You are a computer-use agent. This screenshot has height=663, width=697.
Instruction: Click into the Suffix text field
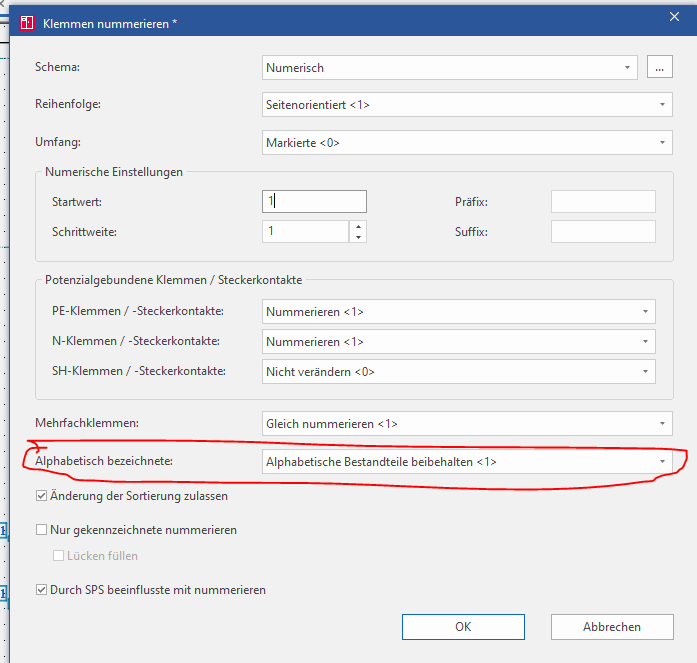pos(603,232)
